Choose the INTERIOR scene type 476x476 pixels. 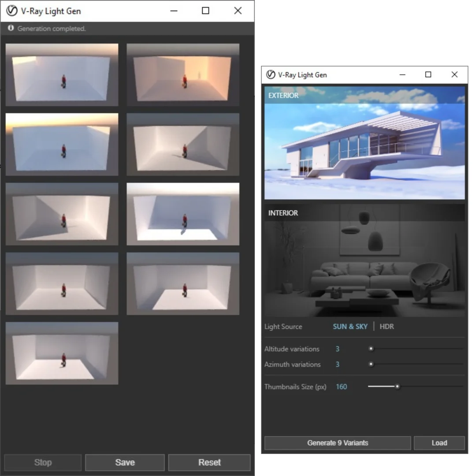click(x=364, y=260)
